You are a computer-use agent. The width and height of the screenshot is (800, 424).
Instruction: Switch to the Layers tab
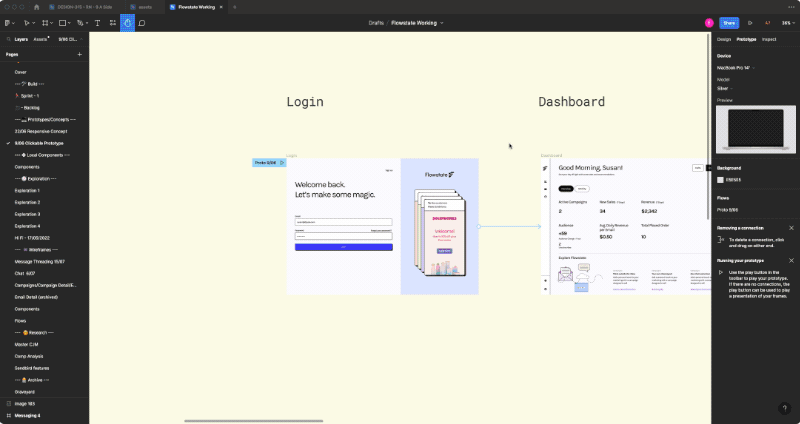click(x=21, y=39)
